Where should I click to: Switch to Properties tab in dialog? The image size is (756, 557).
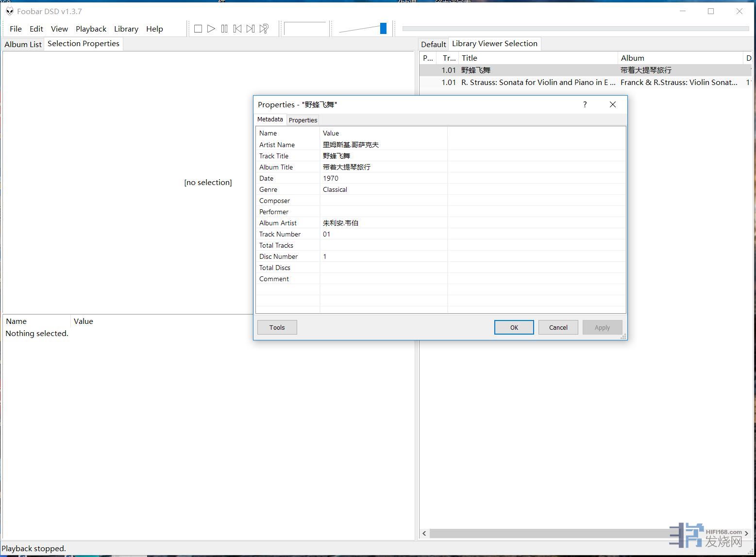tap(302, 120)
